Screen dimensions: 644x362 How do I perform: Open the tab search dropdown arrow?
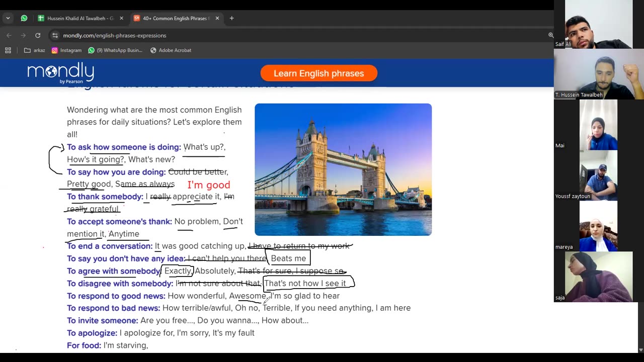[x=8, y=18]
